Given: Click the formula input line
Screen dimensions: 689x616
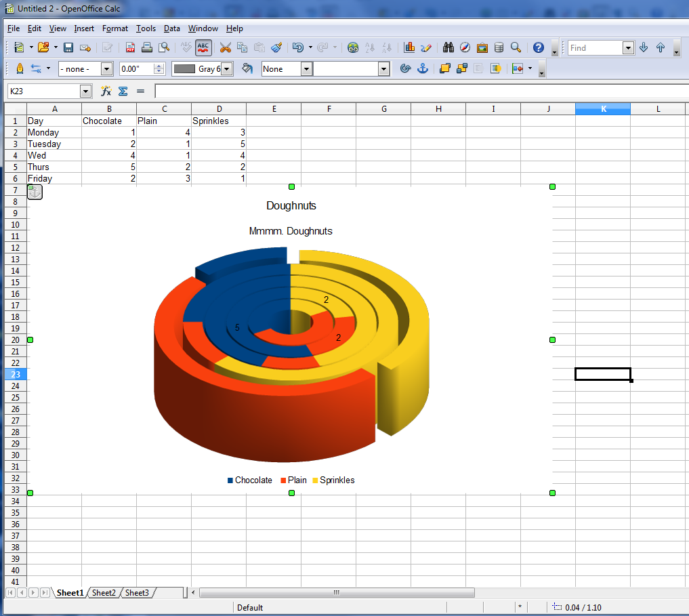Looking at the screenshot, I should 422,91.
